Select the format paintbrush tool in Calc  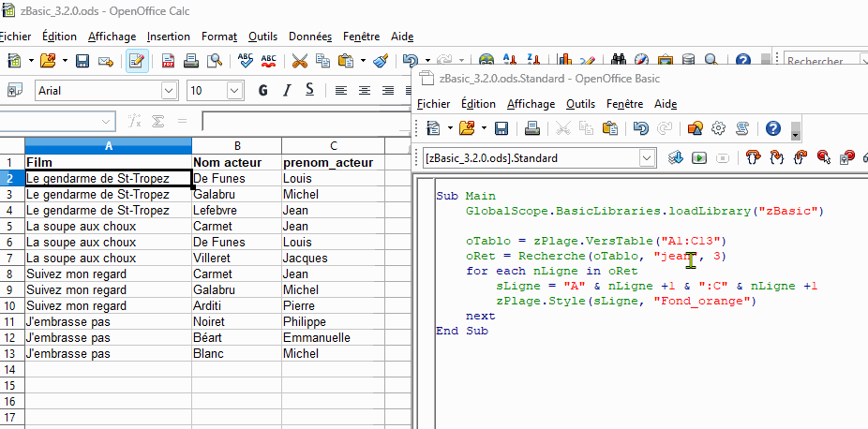tap(381, 62)
